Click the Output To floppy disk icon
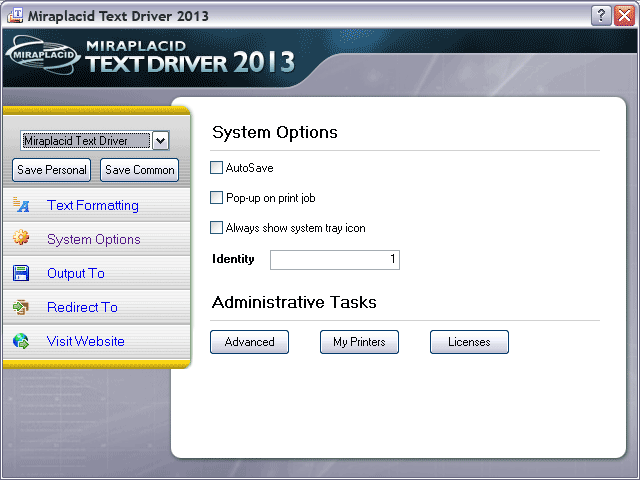The width and height of the screenshot is (640, 480). (x=21, y=273)
